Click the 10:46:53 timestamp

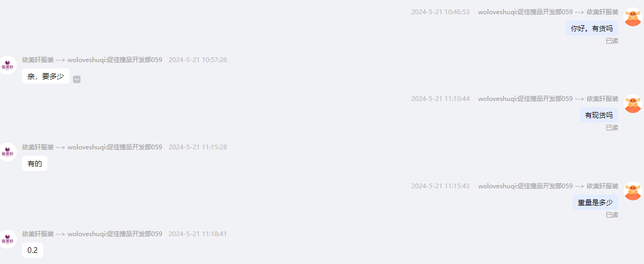coord(441,12)
